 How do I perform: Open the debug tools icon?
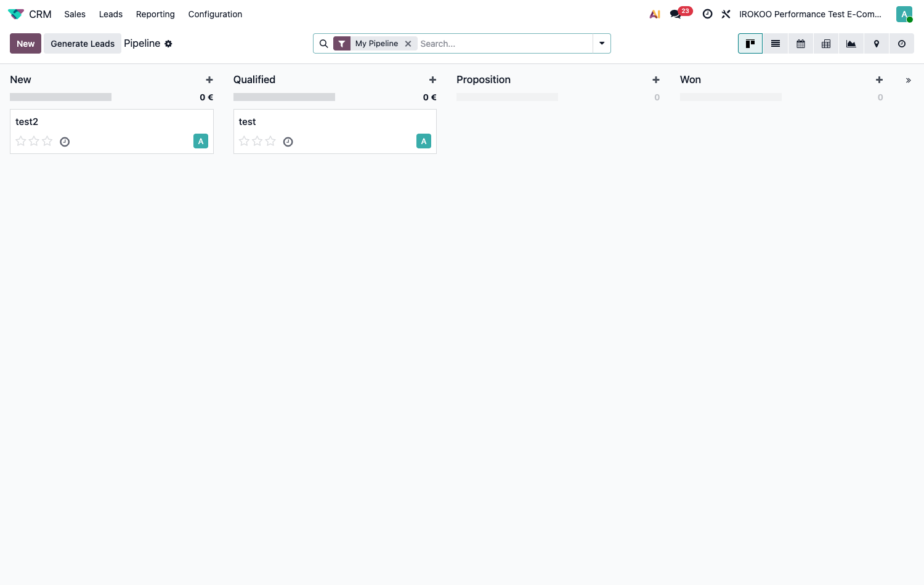click(x=726, y=14)
